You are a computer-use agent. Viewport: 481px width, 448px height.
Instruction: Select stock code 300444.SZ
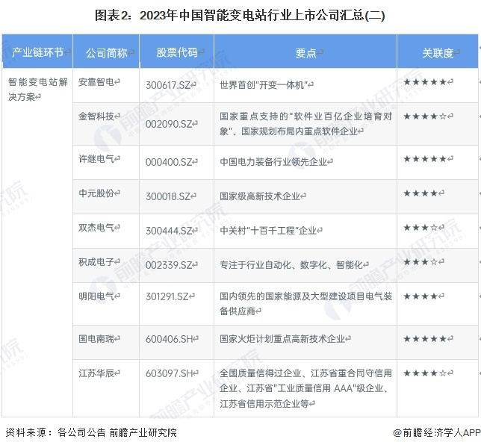(x=169, y=231)
